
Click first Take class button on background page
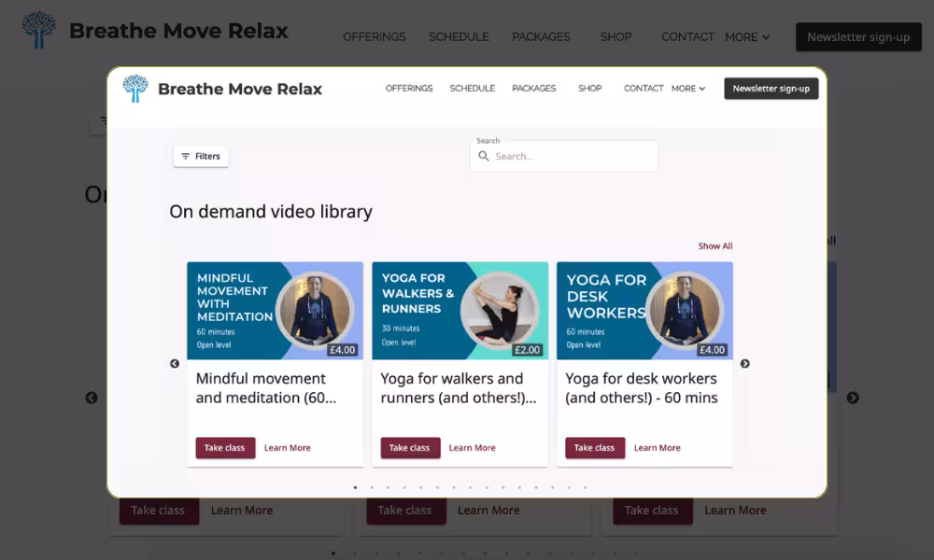point(159,510)
